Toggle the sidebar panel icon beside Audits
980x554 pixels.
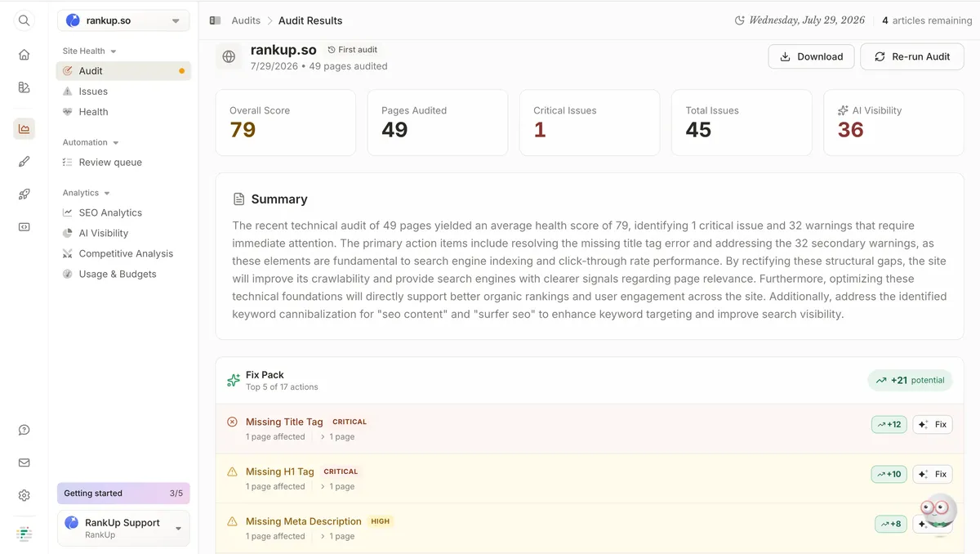click(x=215, y=20)
